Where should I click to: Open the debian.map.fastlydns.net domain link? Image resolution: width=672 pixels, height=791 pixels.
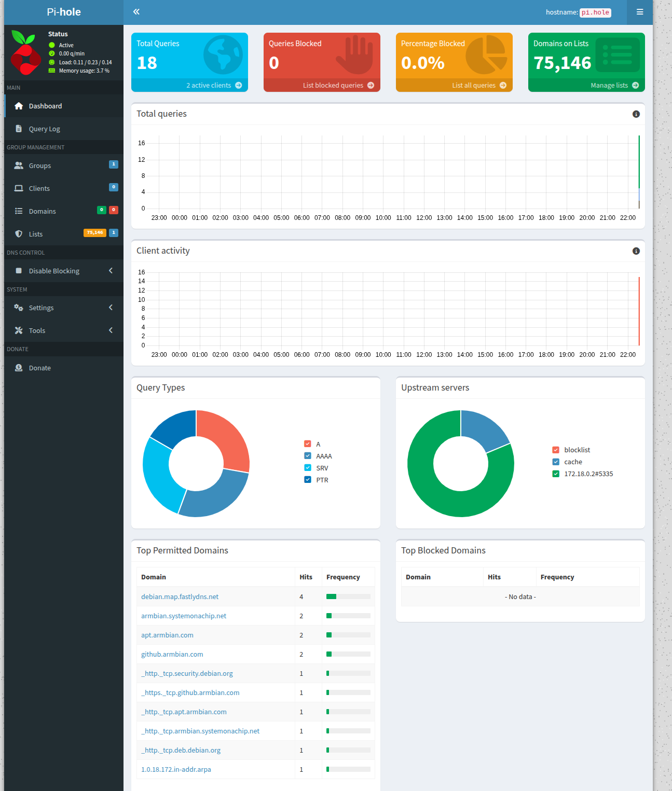[180, 596]
